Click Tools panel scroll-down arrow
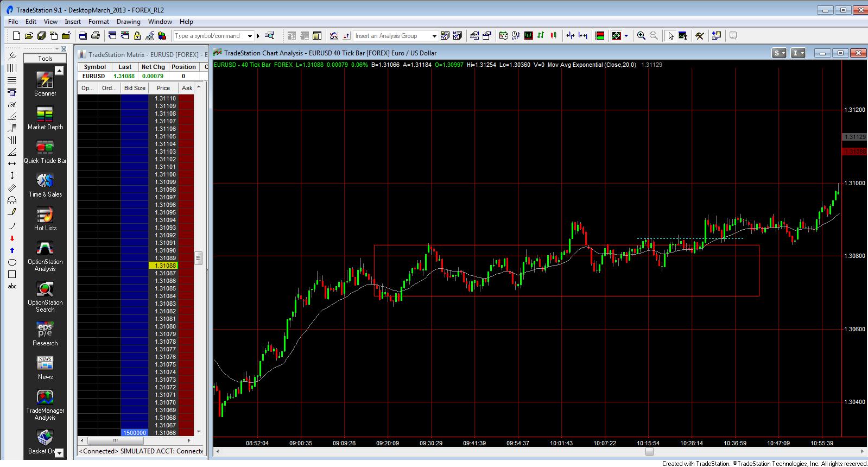Viewport: 868px width, 467px height. [x=60, y=452]
